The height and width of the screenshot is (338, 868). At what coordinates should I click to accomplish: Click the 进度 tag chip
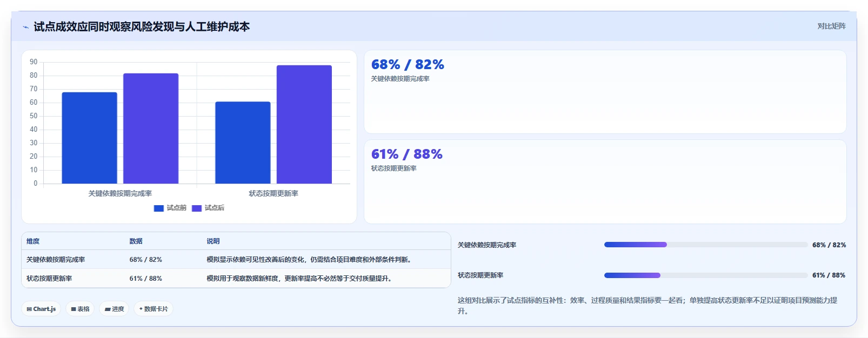click(114, 309)
